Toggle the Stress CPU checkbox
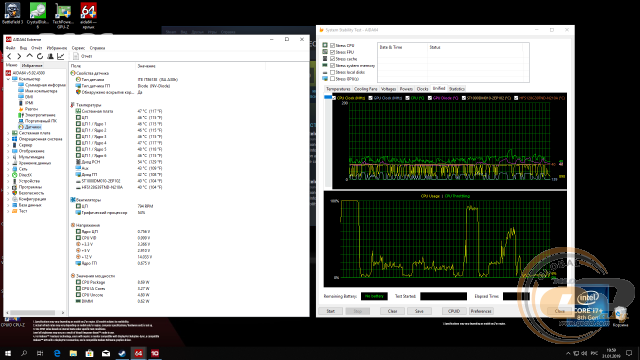This screenshot has width=640, height=360. pos(333,45)
